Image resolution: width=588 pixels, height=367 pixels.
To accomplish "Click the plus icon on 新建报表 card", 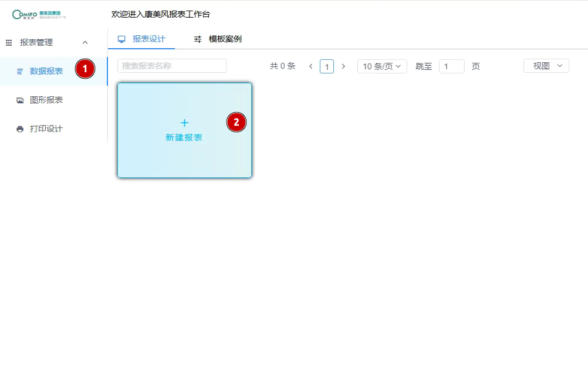I will (184, 123).
